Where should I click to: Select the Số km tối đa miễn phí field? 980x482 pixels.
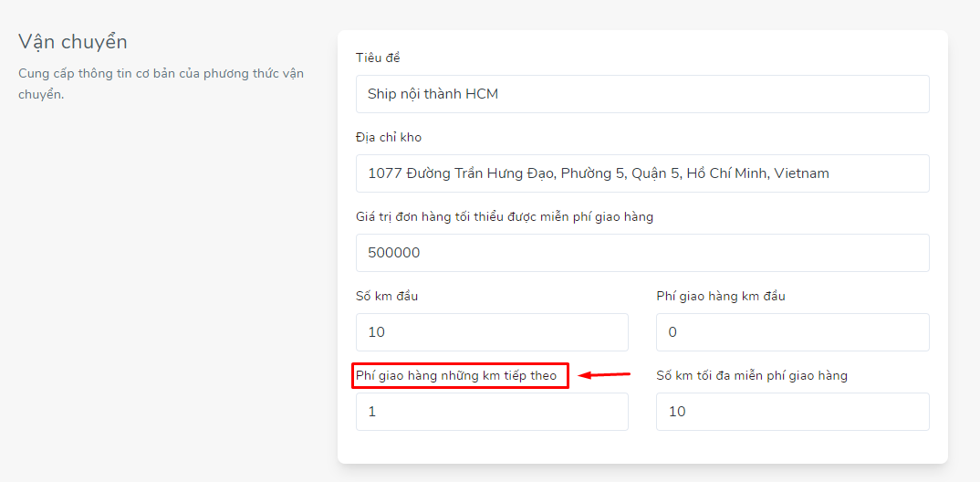pyautogui.click(x=793, y=412)
